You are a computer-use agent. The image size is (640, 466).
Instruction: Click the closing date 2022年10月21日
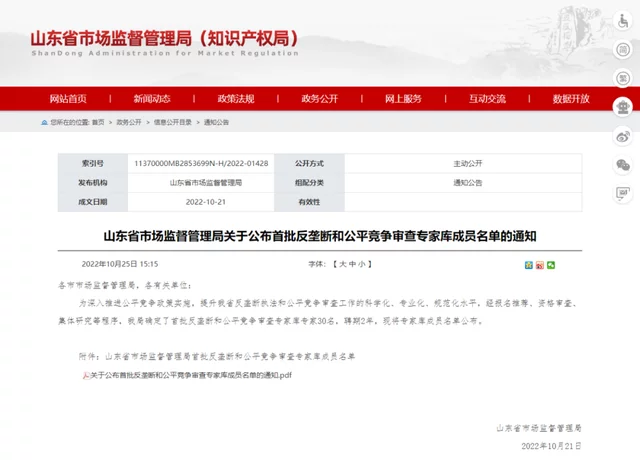pos(551,446)
